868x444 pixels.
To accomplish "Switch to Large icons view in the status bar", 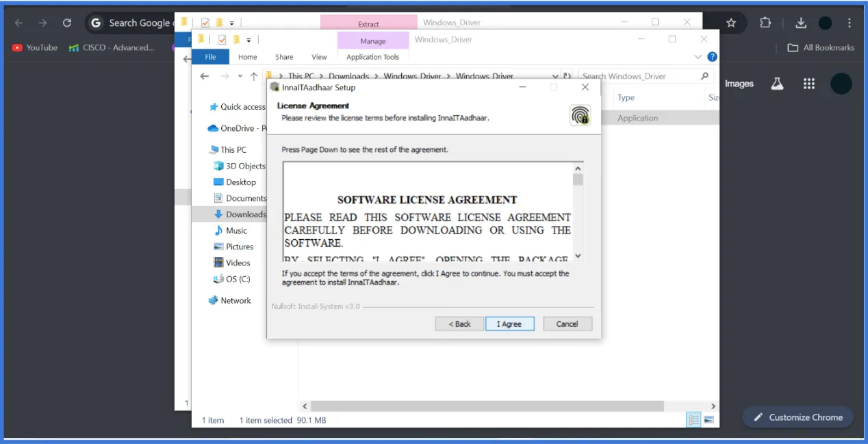I will coord(709,419).
